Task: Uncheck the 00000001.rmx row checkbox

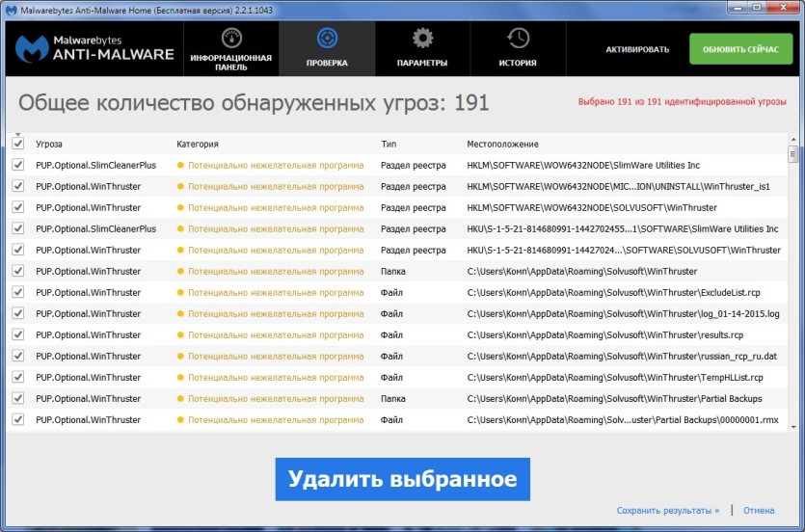Action: point(18,419)
